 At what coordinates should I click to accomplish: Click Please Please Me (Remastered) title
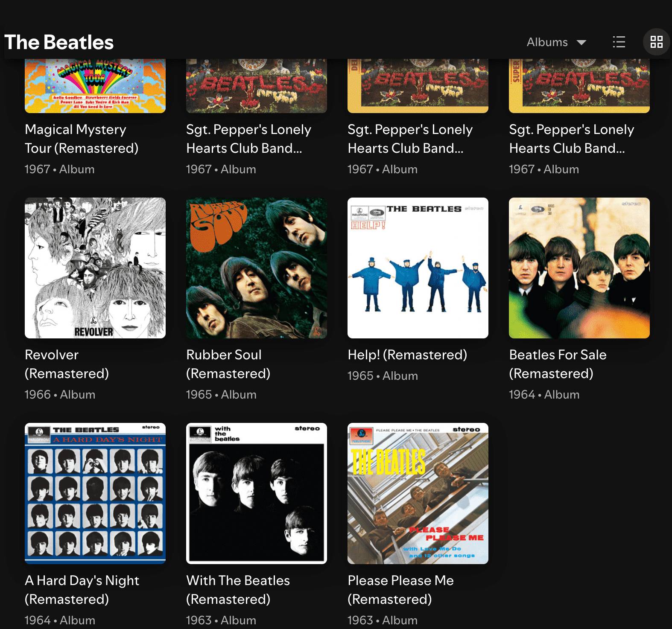coord(400,590)
